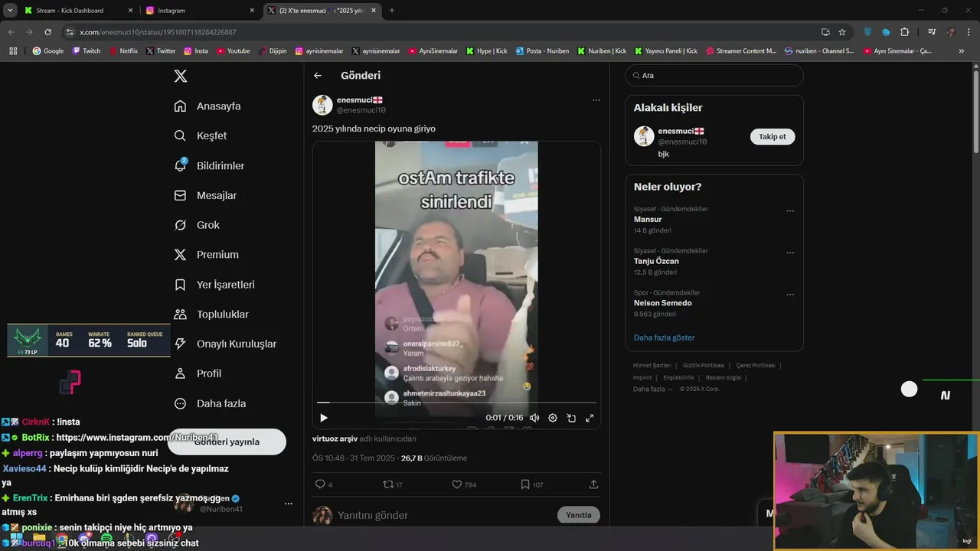Screen dimensions: 980x551
Task: Click the Yanıtla button
Action: click(579, 515)
